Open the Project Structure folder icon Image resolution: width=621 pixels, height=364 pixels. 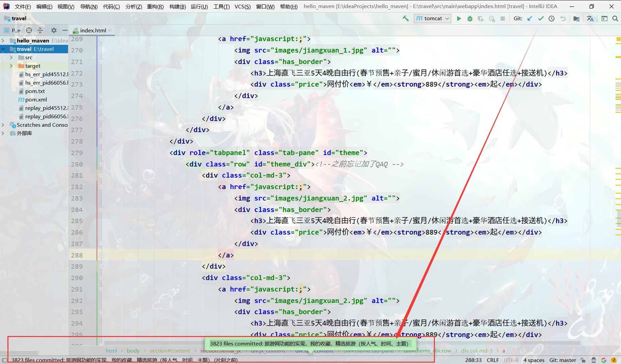point(576,19)
